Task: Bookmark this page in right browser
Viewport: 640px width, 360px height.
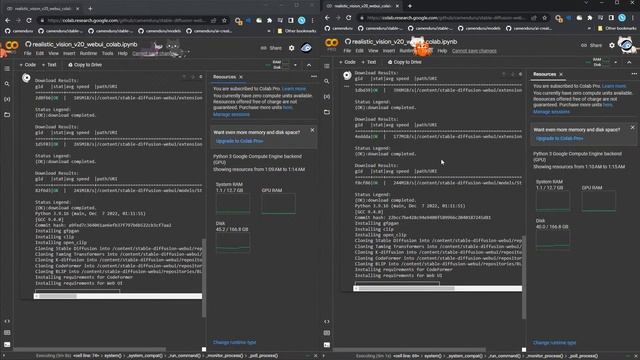Action: (x=544, y=18)
